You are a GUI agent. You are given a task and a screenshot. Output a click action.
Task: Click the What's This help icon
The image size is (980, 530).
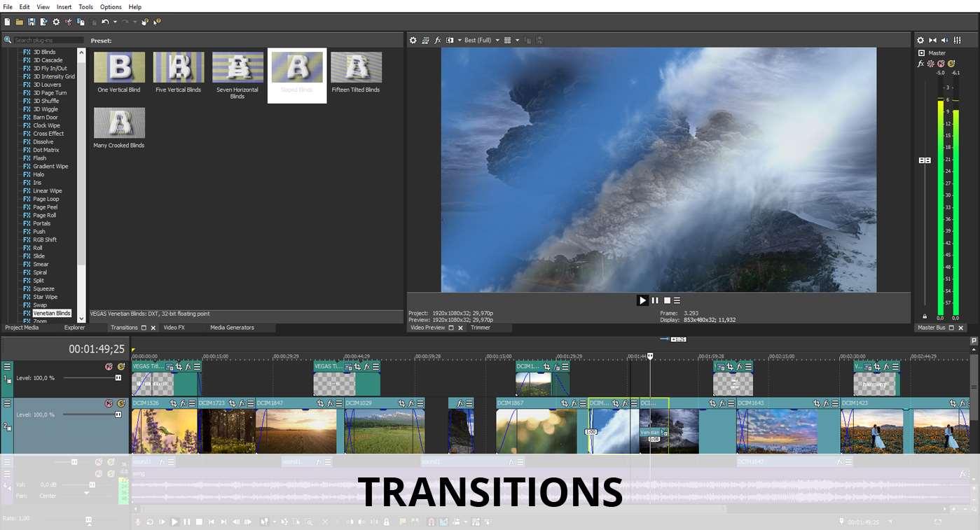(x=157, y=22)
